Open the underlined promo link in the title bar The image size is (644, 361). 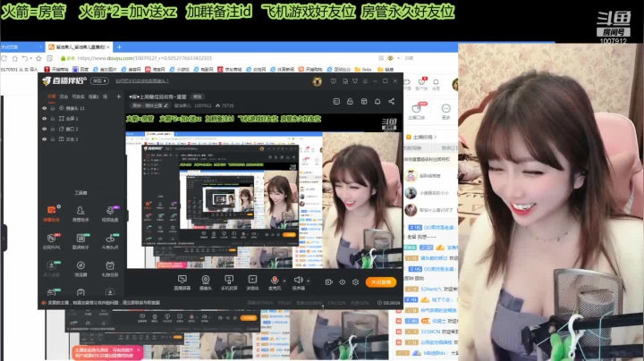pyautogui.click(x=142, y=80)
